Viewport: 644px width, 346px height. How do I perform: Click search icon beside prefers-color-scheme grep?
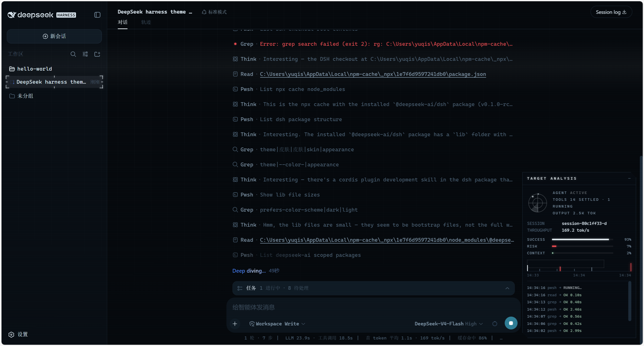coord(235,210)
